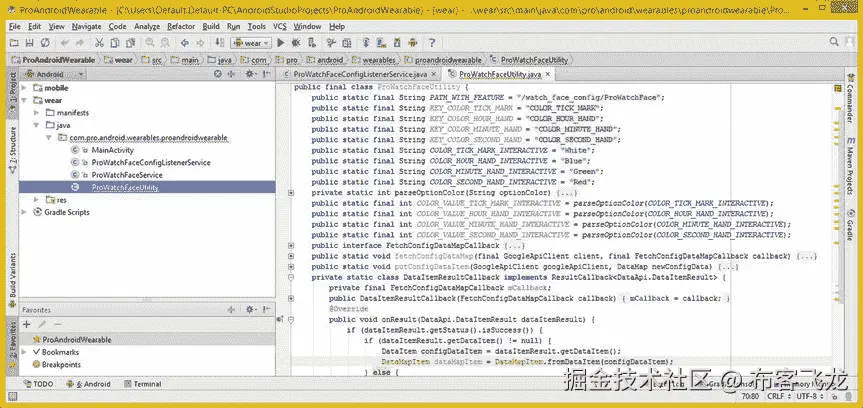Open the Android project view dropdown
This screenshot has width=863, height=408.
54,74
